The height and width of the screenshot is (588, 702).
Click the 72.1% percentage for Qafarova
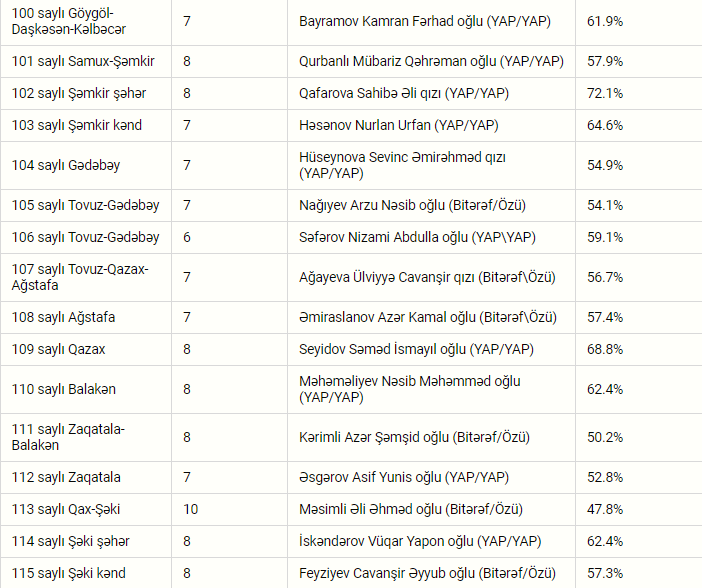pos(605,93)
